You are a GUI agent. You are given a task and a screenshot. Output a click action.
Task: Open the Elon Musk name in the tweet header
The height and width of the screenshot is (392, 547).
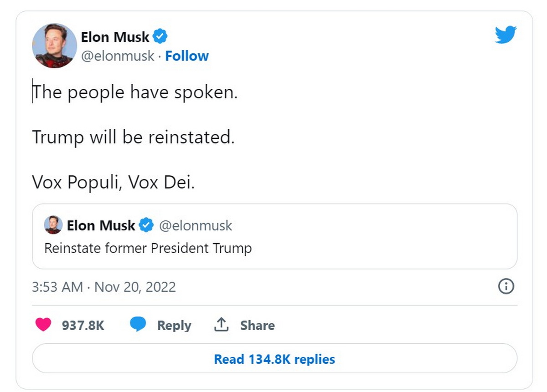point(115,37)
